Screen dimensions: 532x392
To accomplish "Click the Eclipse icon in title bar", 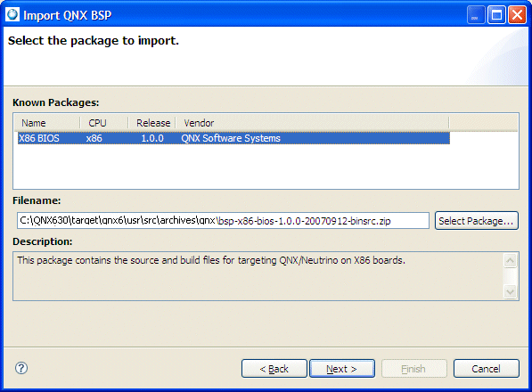I will (12, 14).
